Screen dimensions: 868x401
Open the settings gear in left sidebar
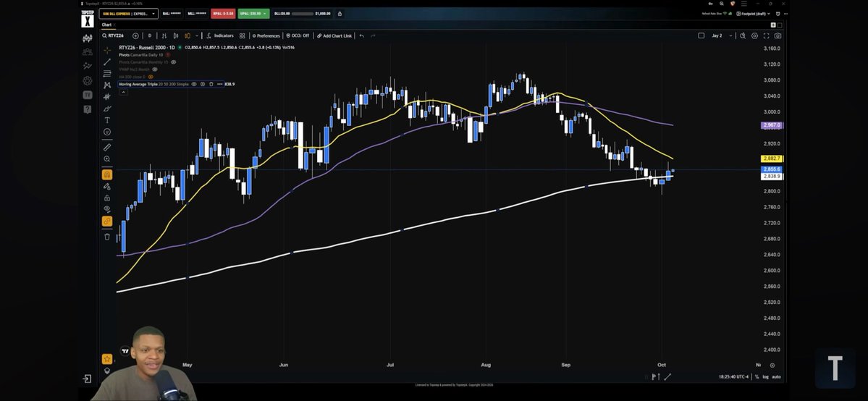coord(88,81)
